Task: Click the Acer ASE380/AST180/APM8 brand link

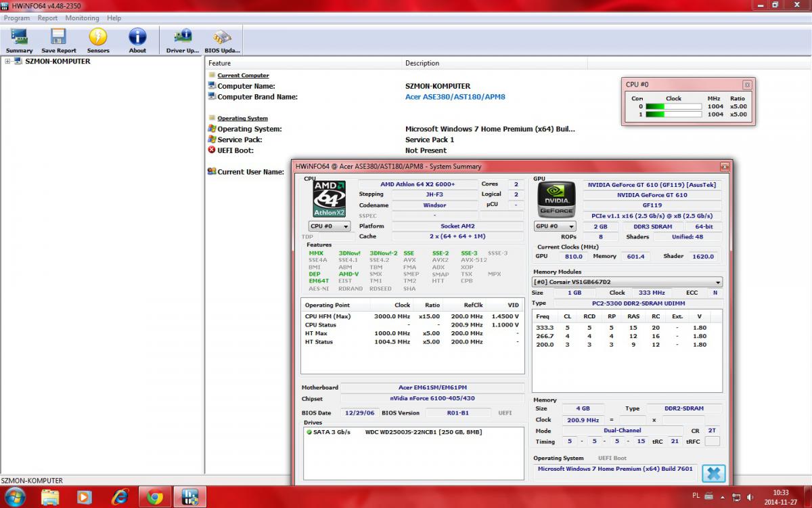Action: [455, 97]
